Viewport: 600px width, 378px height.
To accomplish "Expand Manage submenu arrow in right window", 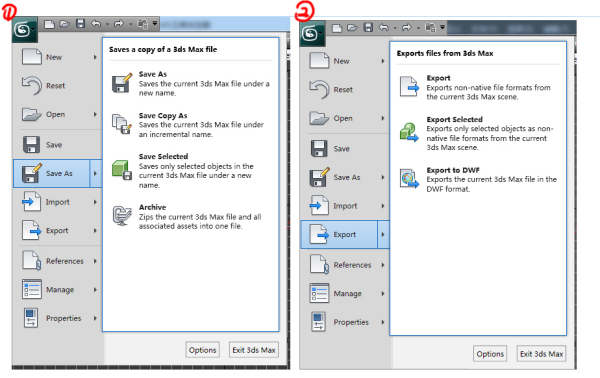I will (383, 293).
